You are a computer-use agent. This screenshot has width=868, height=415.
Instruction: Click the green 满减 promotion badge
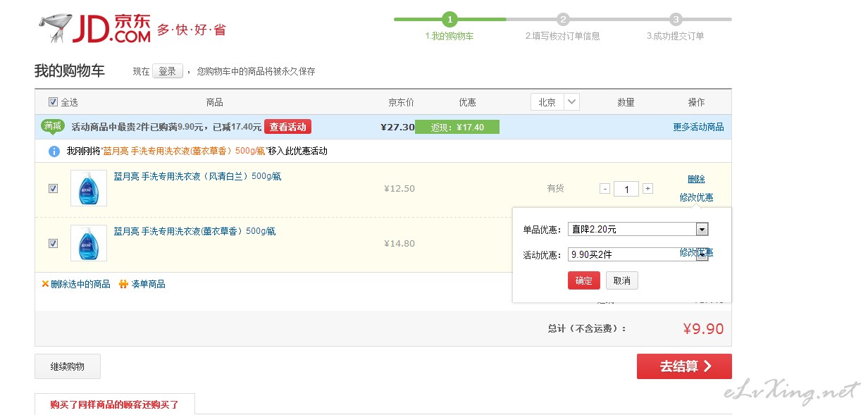point(53,126)
